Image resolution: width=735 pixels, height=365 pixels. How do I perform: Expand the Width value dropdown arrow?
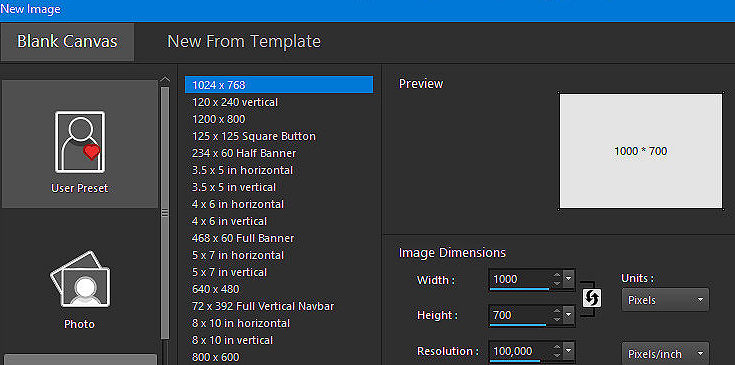click(569, 280)
